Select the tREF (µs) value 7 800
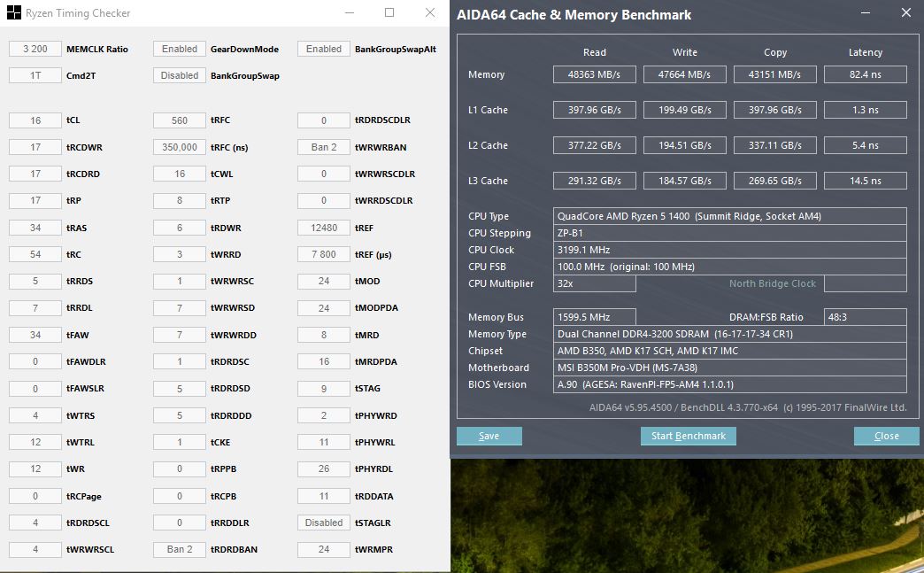Image resolution: width=924 pixels, height=573 pixels. (324, 255)
